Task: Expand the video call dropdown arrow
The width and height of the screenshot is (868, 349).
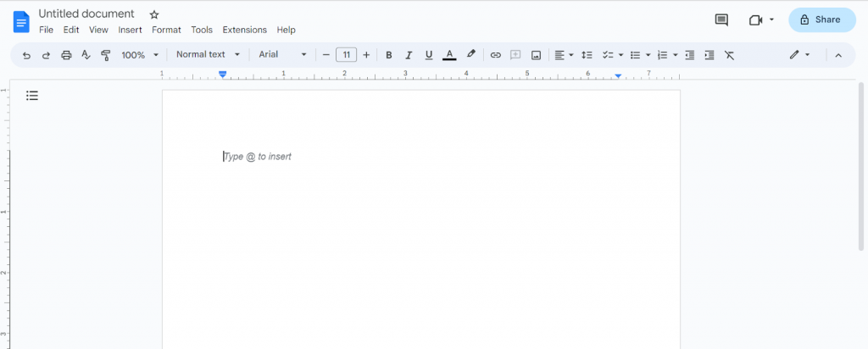Action: tap(771, 20)
